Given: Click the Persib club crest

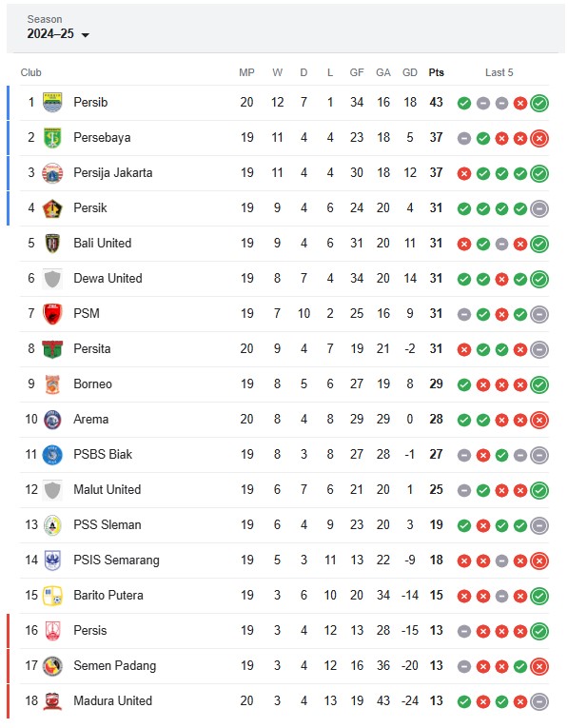Looking at the screenshot, I should click(52, 102).
